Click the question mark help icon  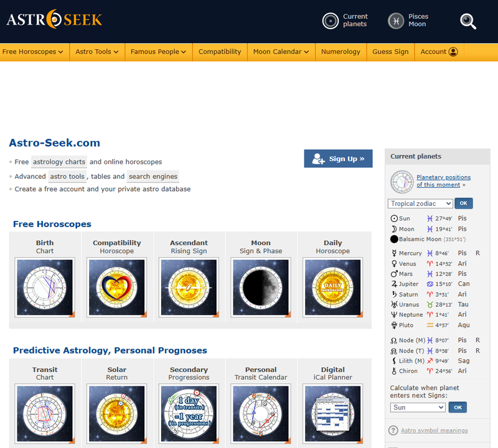click(393, 431)
